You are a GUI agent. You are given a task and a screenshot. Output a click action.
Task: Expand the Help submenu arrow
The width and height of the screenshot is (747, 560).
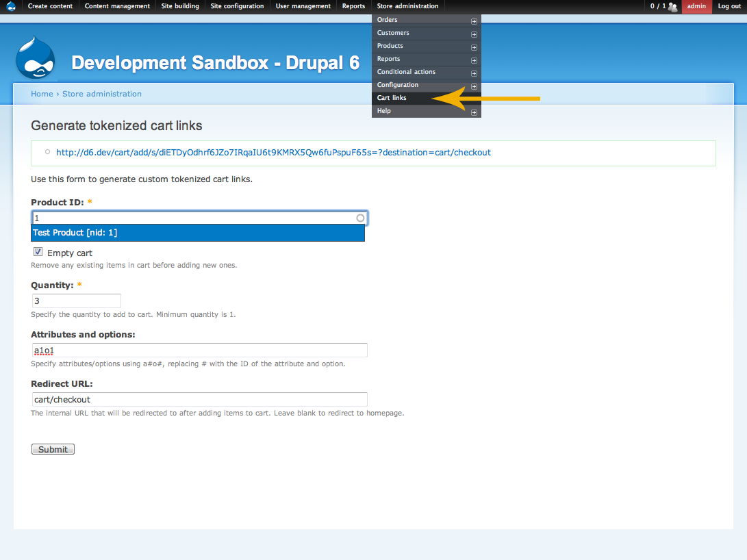[474, 111]
